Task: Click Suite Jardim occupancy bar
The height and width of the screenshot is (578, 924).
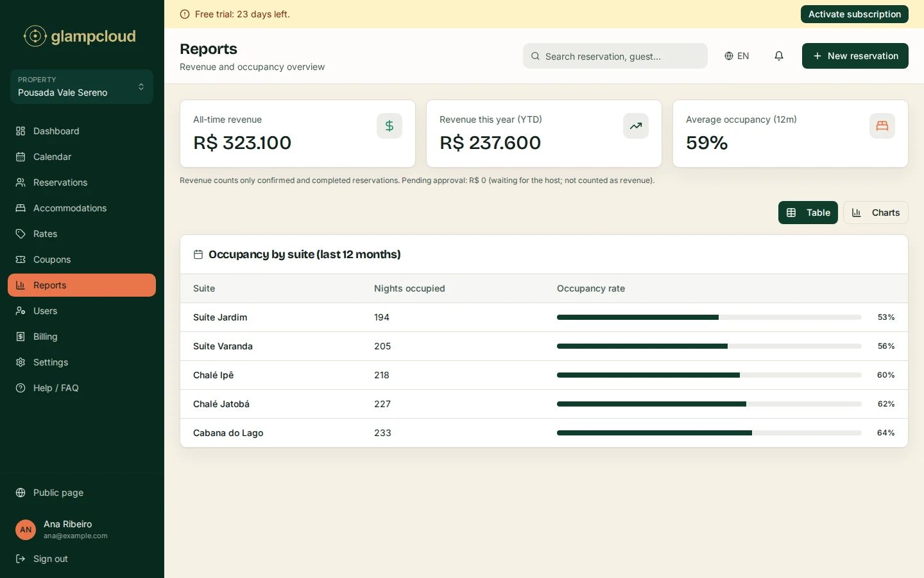Action: click(709, 317)
